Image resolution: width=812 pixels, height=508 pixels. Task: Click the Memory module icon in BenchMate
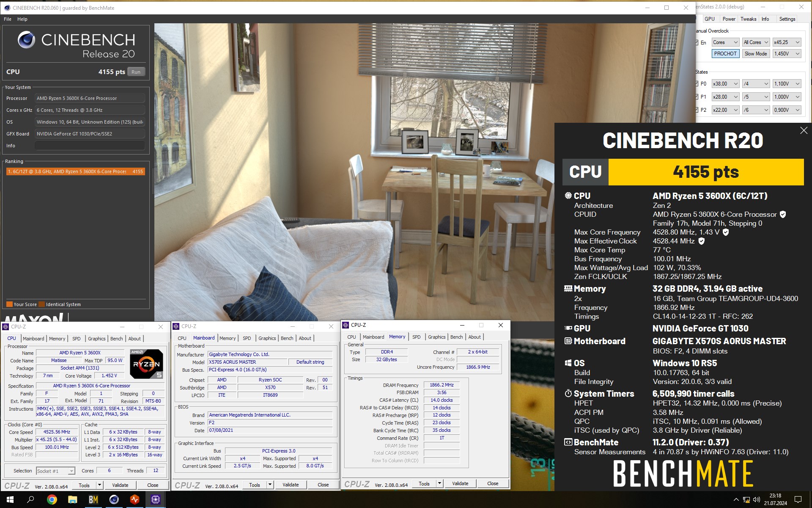tap(568, 288)
